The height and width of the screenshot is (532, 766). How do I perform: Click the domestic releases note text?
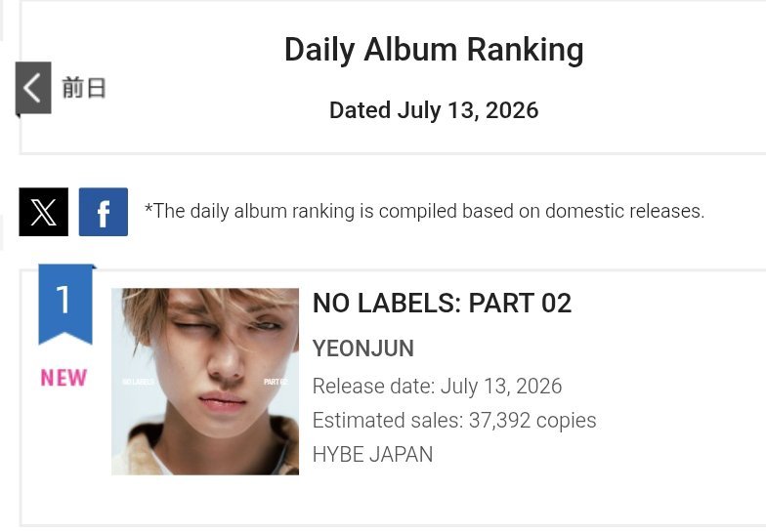point(424,211)
